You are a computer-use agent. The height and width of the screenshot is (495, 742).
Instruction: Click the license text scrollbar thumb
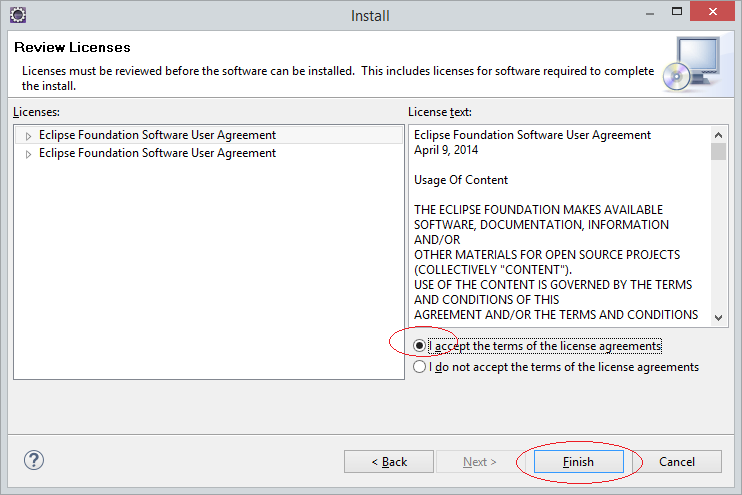(x=718, y=152)
